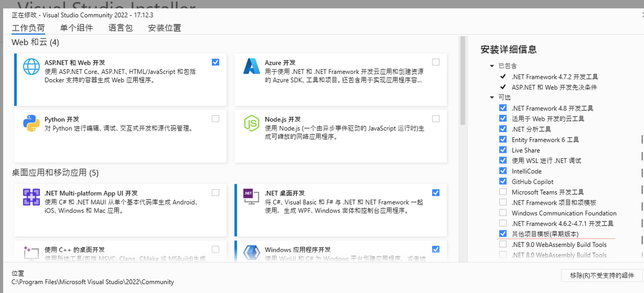Image resolution: width=644 pixels, height=293 pixels.
Task: Select the Azure 开发 workload card title
Action: tap(280, 63)
